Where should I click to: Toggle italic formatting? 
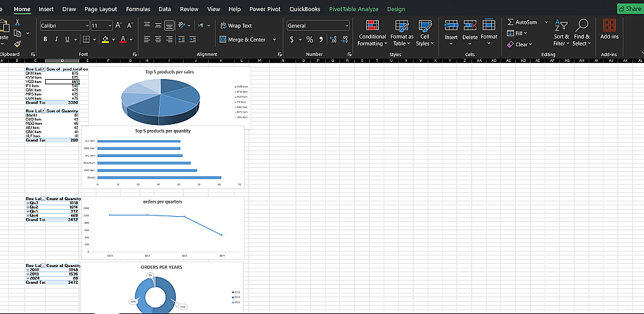55,40
